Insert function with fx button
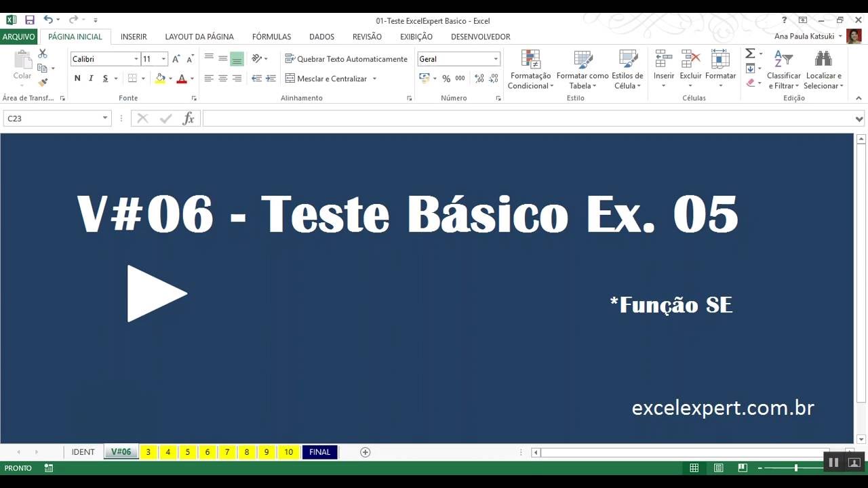This screenshot has height=488, width=868. point(189,119)
